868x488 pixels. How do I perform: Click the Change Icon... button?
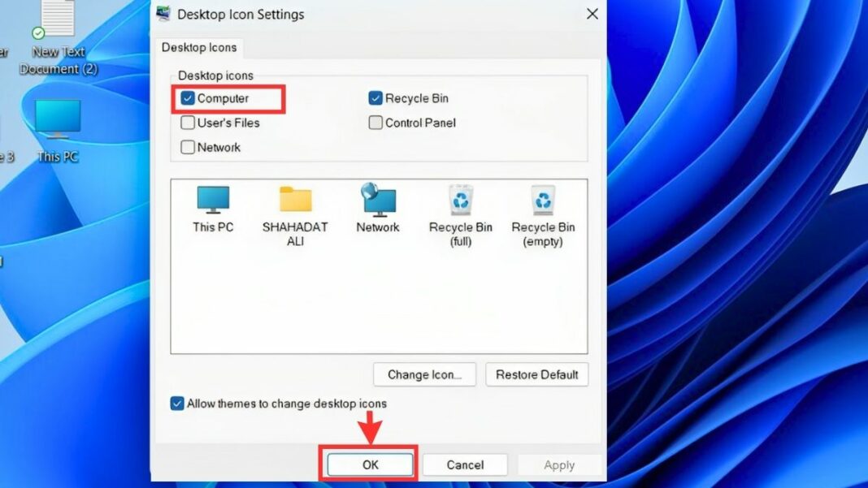(424, 374)
